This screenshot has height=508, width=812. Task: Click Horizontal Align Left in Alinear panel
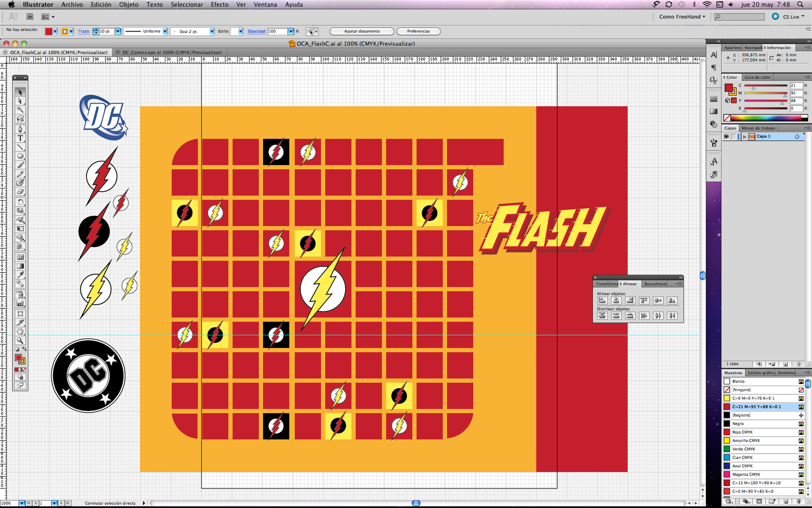pyautogui.click(x=602, y=300)
